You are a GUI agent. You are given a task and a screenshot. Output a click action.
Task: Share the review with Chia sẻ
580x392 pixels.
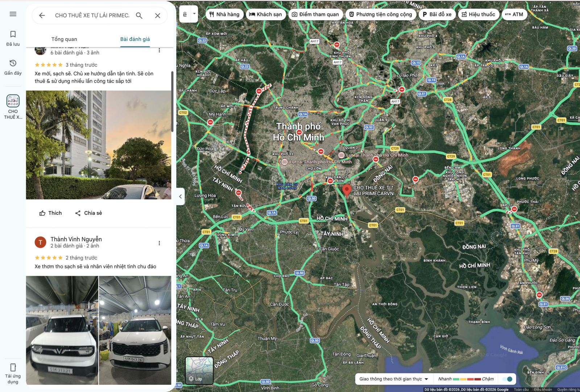pos(88,213)
